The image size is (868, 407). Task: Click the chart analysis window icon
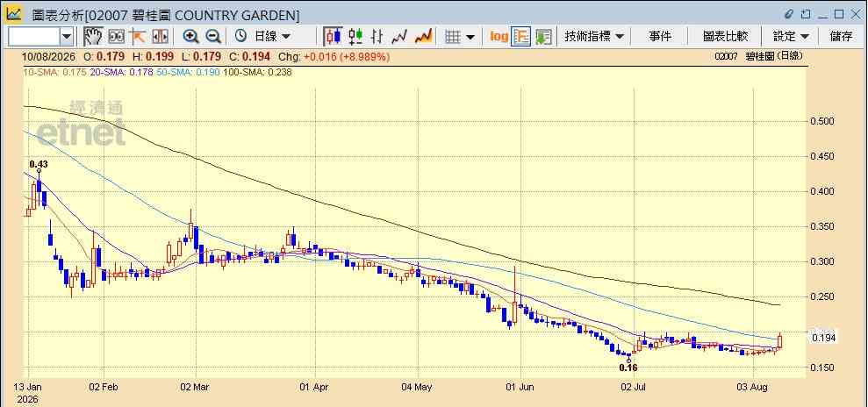14,14
